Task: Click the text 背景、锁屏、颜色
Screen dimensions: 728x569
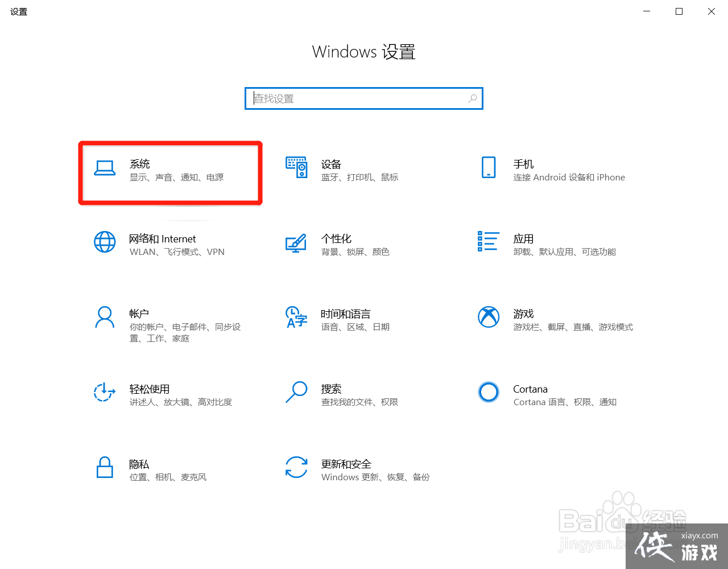Action: pyautogui.click(x=355, y=252)
